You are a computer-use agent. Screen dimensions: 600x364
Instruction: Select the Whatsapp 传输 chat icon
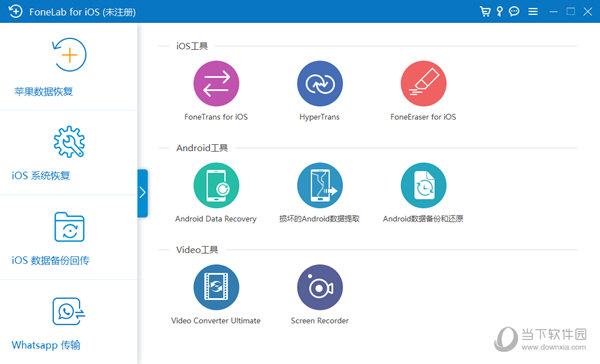point(69,311)
